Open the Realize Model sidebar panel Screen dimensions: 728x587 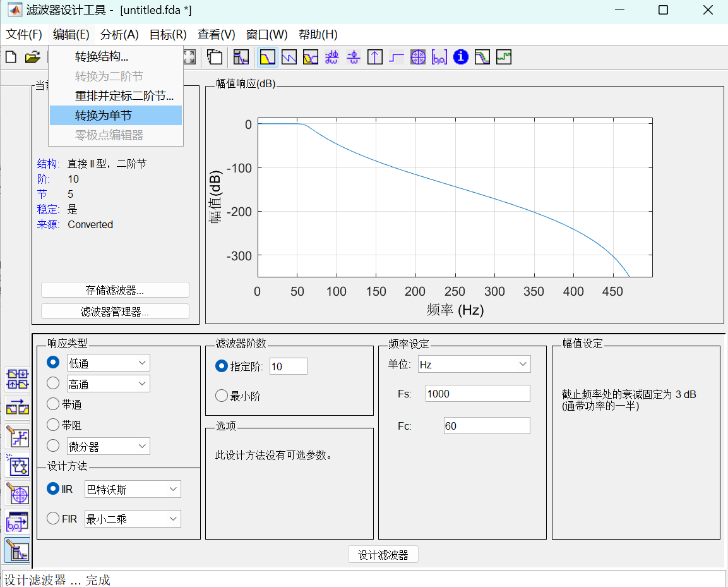[x=18, y=465]
